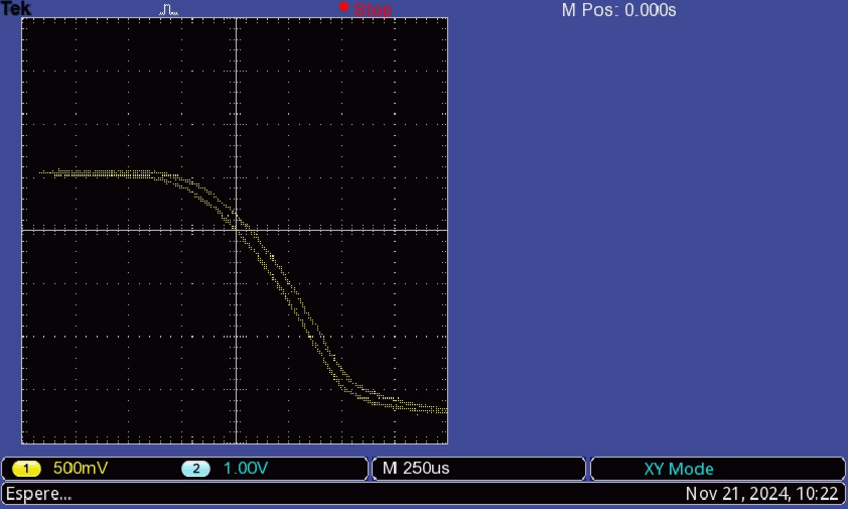The image size is (848, 509).
Task: Click the Espere... status message
Action: coord(39,494)
